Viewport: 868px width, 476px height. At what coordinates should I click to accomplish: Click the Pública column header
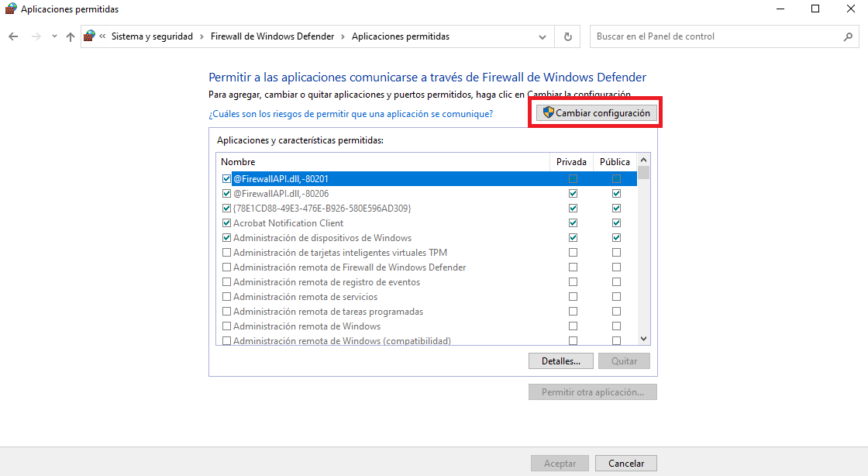point(615,162)
